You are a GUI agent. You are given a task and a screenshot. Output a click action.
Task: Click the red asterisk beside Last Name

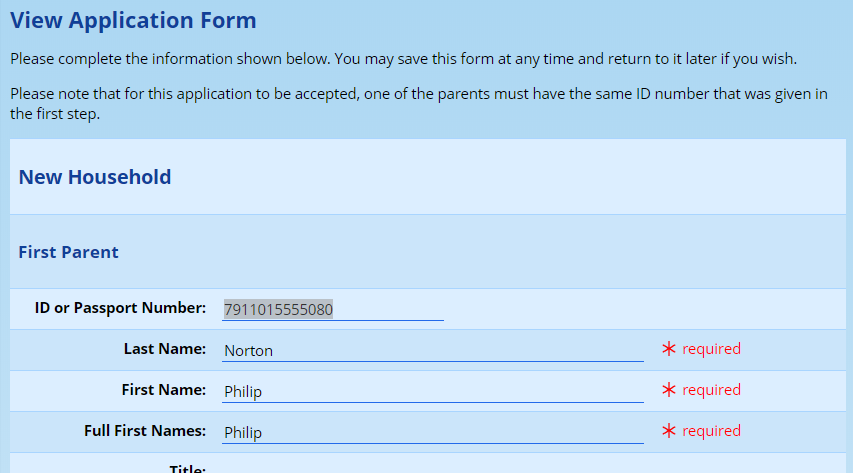669,349
